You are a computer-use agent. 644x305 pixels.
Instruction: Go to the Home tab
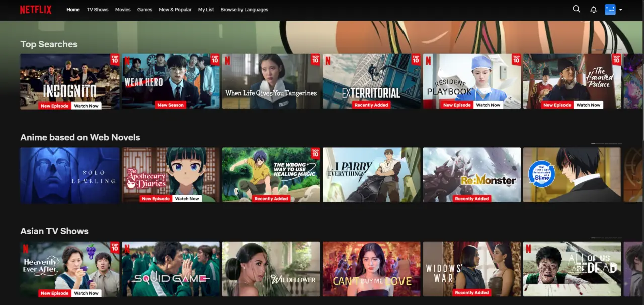tap(73, 10)
